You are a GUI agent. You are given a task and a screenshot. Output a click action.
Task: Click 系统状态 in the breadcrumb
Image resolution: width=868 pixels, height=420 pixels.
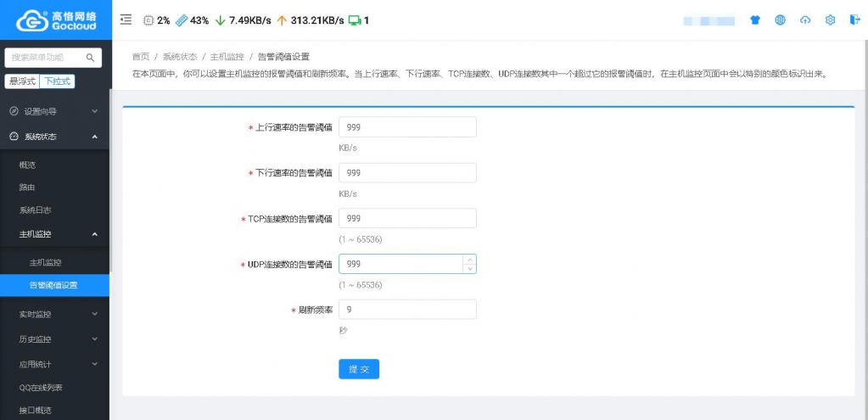pyautogui.click(x=180, y=57)
